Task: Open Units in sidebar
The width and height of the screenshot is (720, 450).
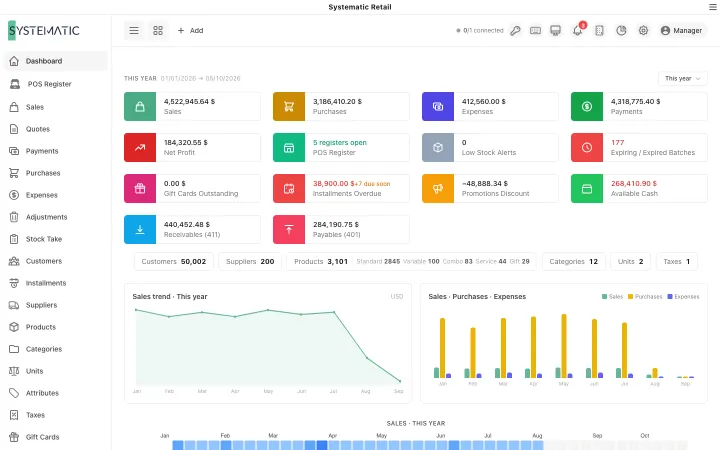Action: (x=56, y=371)
